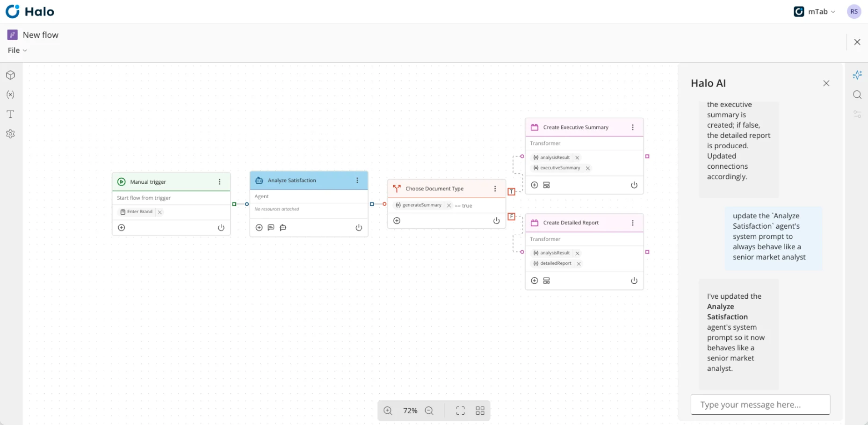The image size is (868, 425).
Task: Remove the detailedReport variable
Action: tap(579, 264)
